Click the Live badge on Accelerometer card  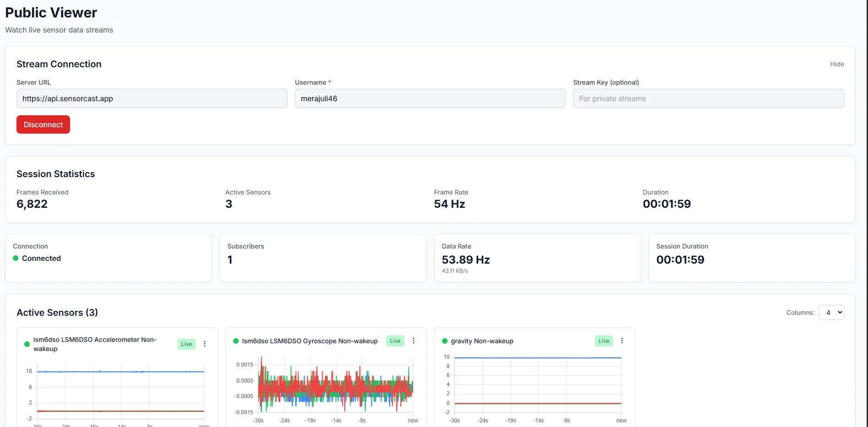186,344
